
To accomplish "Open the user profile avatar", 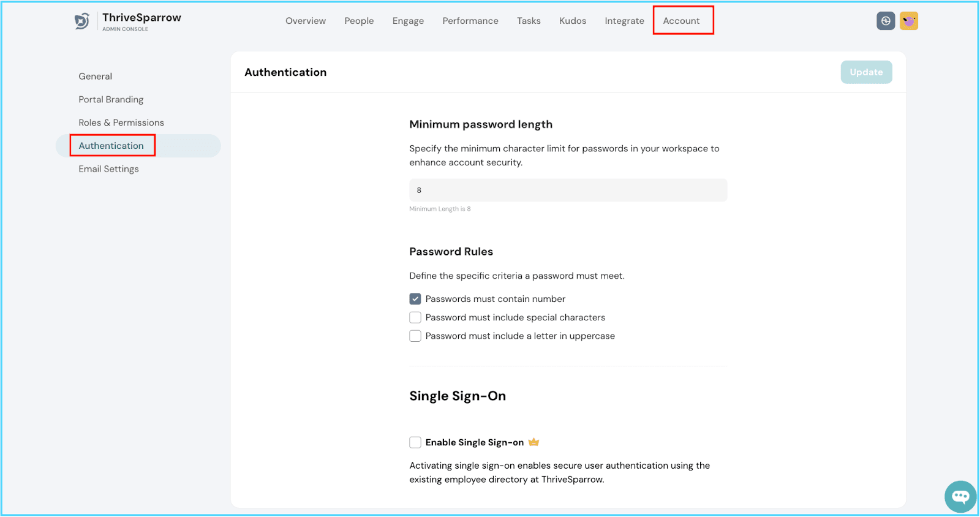I will [x=909, y=21].
